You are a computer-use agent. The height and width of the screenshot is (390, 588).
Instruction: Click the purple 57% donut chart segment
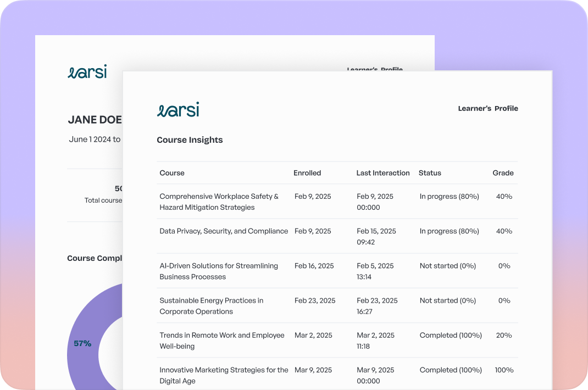(x=82, y=343)
